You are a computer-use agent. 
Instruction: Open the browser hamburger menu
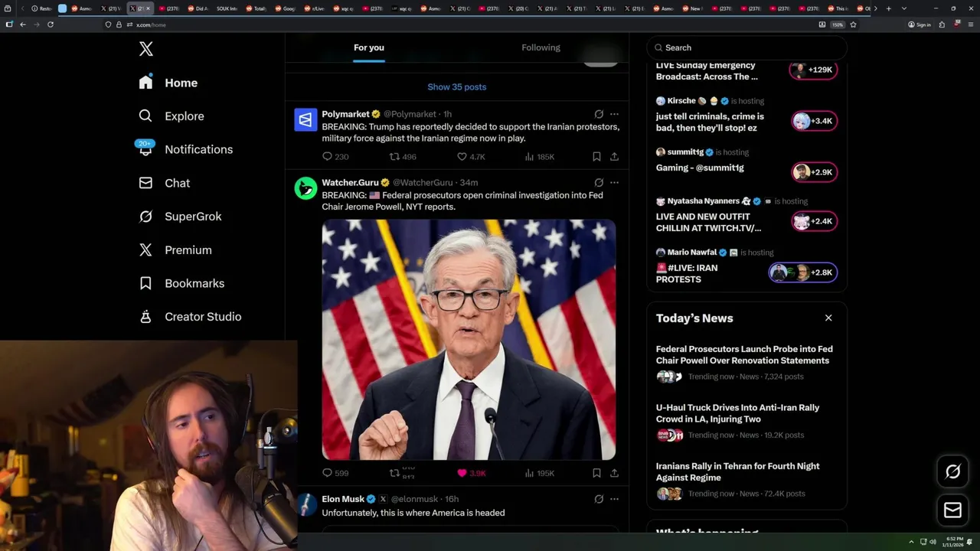(x=969, y=24)
